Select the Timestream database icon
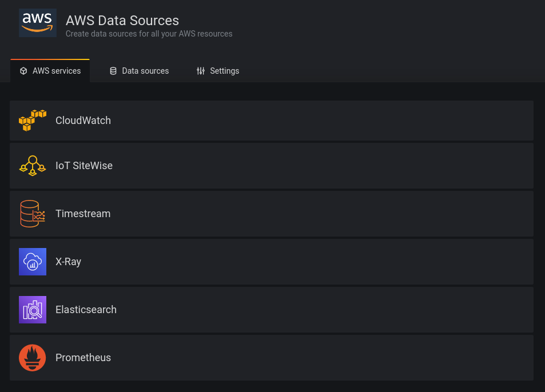545x392 pixels. (x=33, y=214)
